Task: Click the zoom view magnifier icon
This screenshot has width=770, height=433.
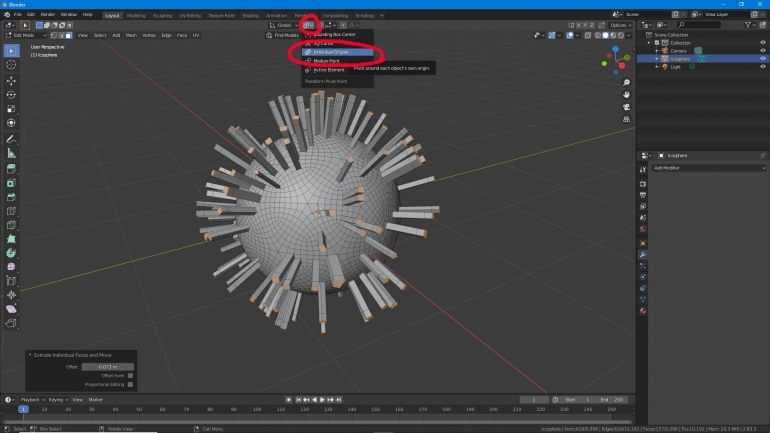Action: pyautogui.click(x=626, y=83)
